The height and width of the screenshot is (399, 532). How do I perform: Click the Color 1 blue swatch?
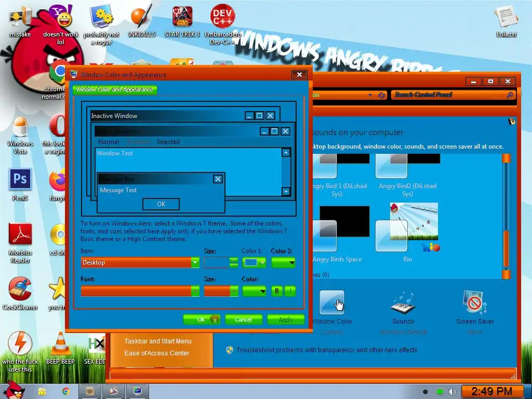pyautogui.click(x=250, y=262)
